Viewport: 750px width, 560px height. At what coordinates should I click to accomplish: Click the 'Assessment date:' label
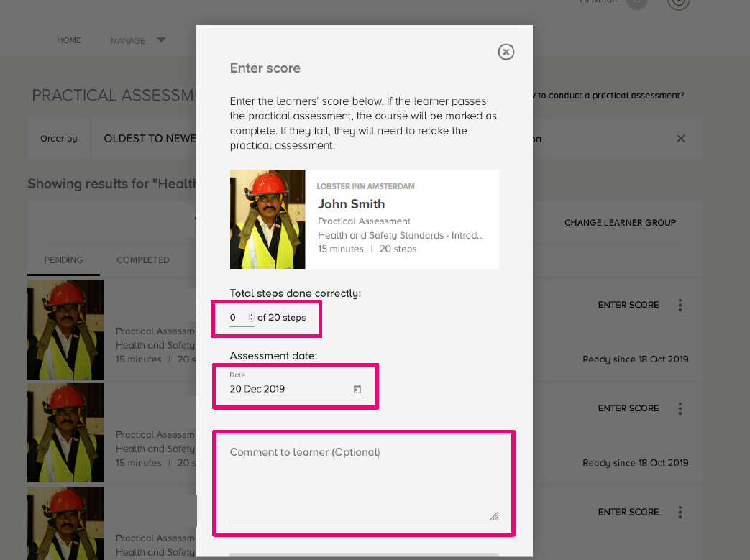point(273,356)
